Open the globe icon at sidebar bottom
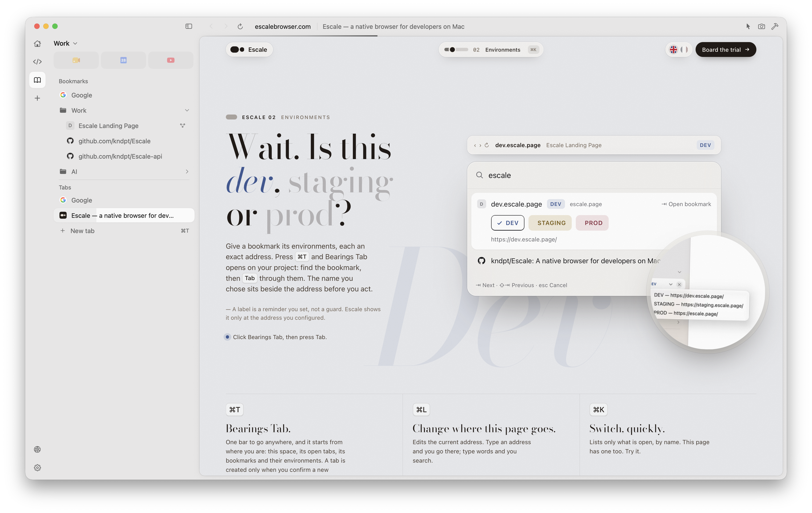The image size is (812, 513). (x=37, y=449)
